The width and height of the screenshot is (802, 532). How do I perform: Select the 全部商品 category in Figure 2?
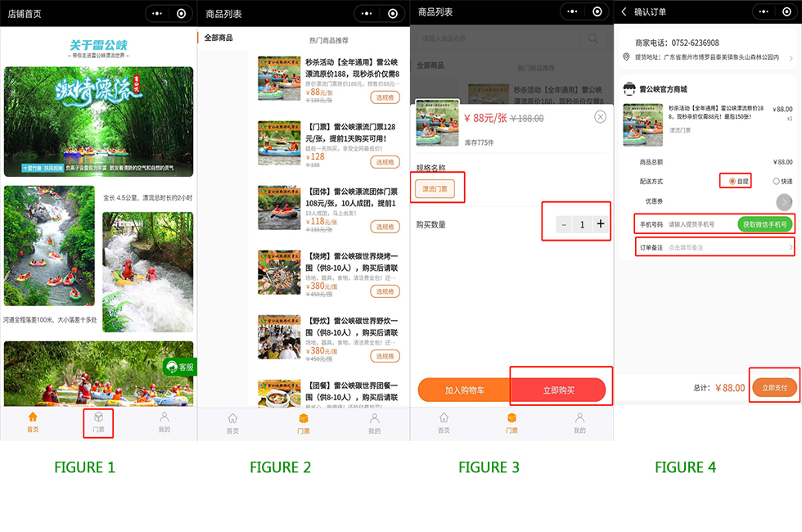point(219,38)
